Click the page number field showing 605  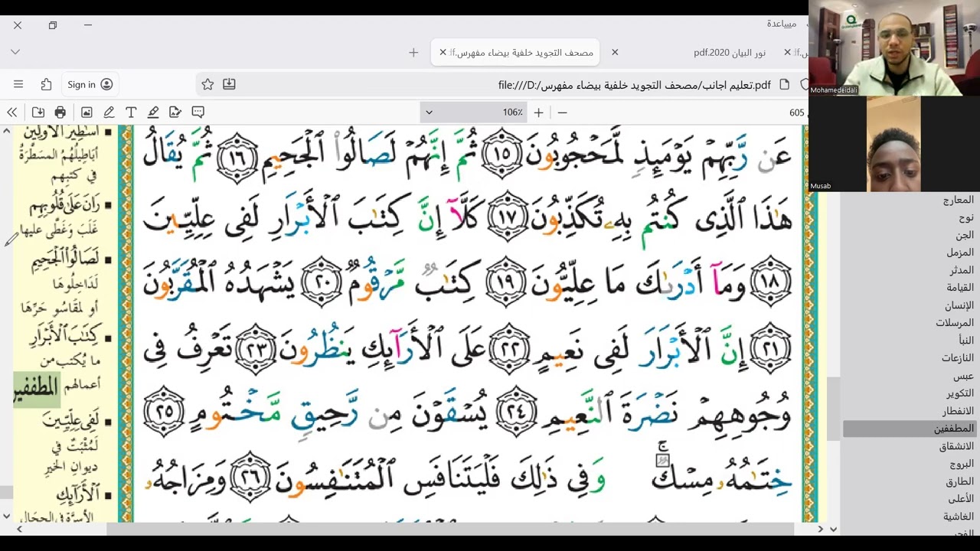tap(796, 112)
